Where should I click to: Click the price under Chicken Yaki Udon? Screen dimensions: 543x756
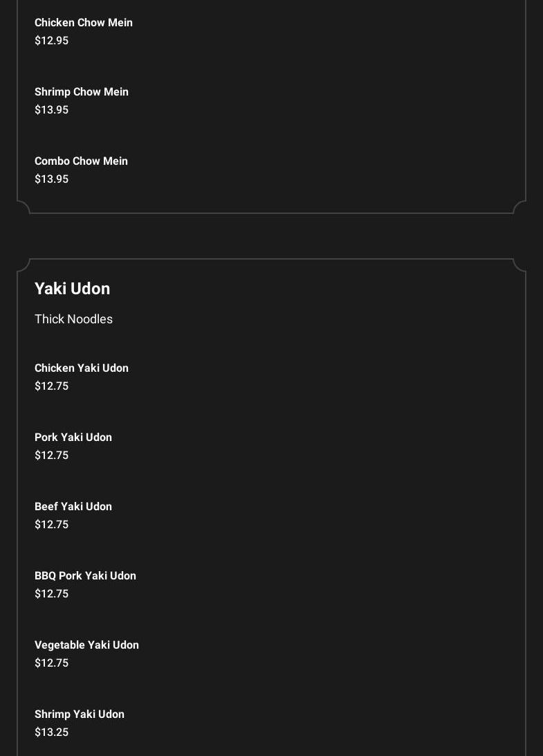(52, 386)
